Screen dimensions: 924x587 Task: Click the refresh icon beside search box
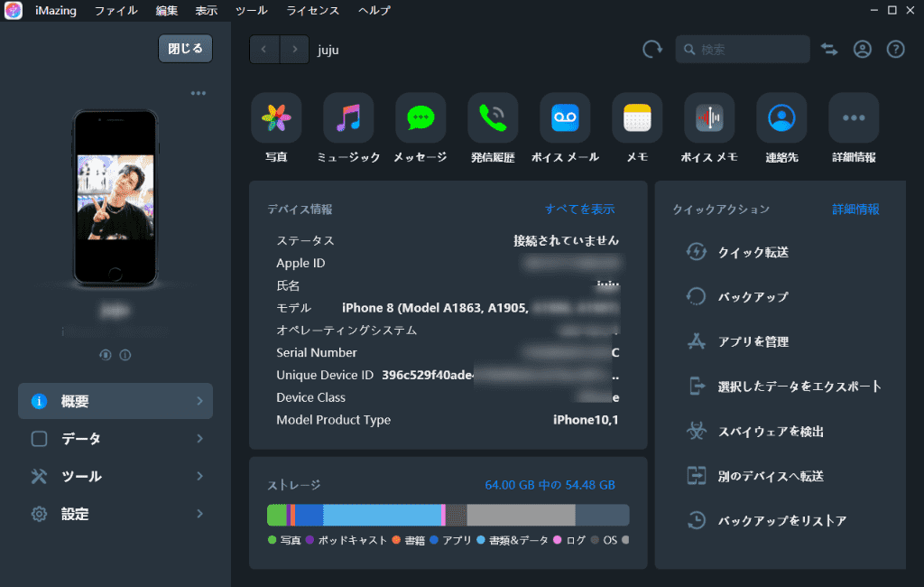pos(652,50)
